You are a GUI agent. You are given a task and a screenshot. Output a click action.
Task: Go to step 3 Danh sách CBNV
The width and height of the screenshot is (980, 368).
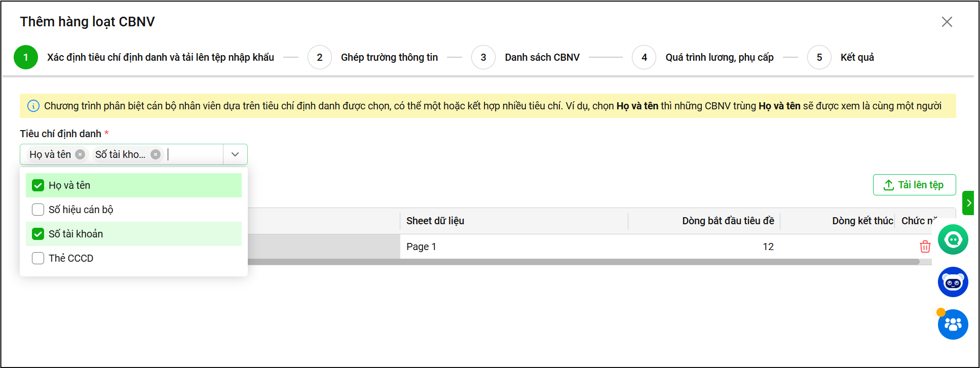coord(483,57)
